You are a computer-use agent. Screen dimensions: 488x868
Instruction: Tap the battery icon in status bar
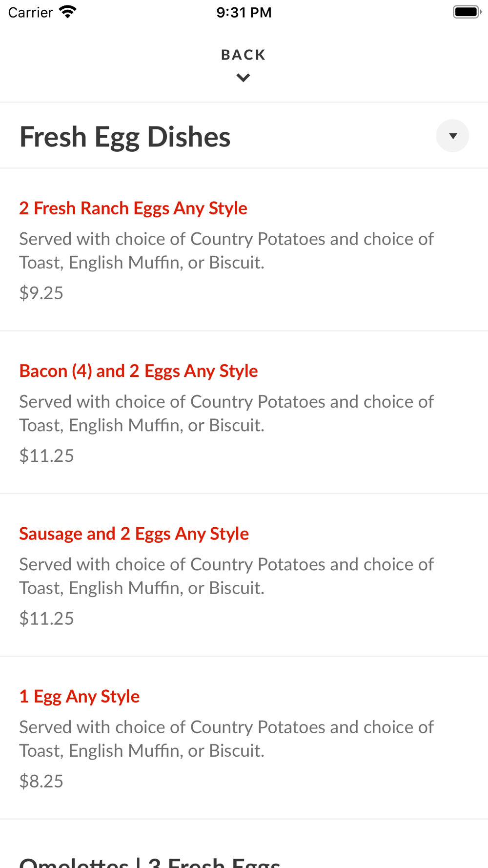[x=467, y=12]
